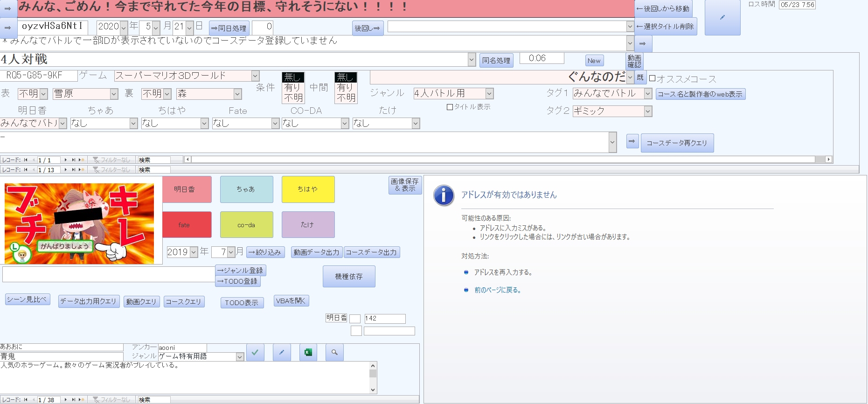This screenshot has height=404, width=868.
Task: Open the ゲーム特有用語 genre dropdown
Action: 240,357
